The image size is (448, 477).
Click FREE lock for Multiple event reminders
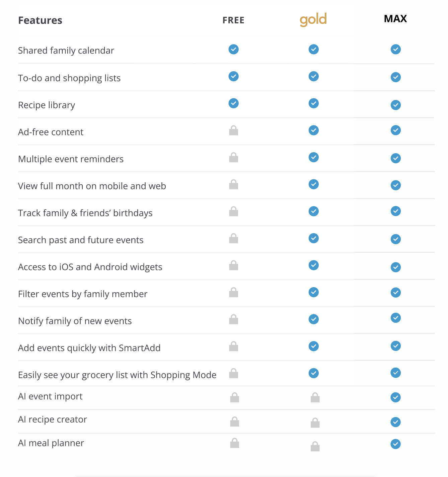point(234,158)
